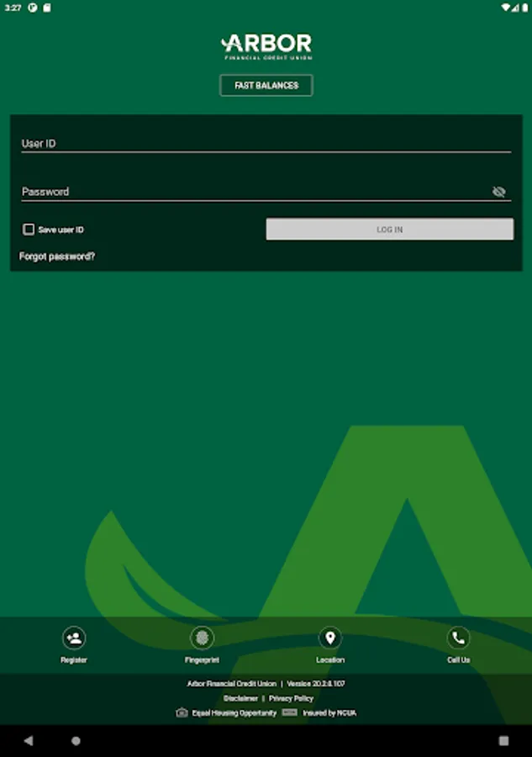Tap the Call Us phone icon
Viewport: 532px width, 757px height.
point(458,638)
